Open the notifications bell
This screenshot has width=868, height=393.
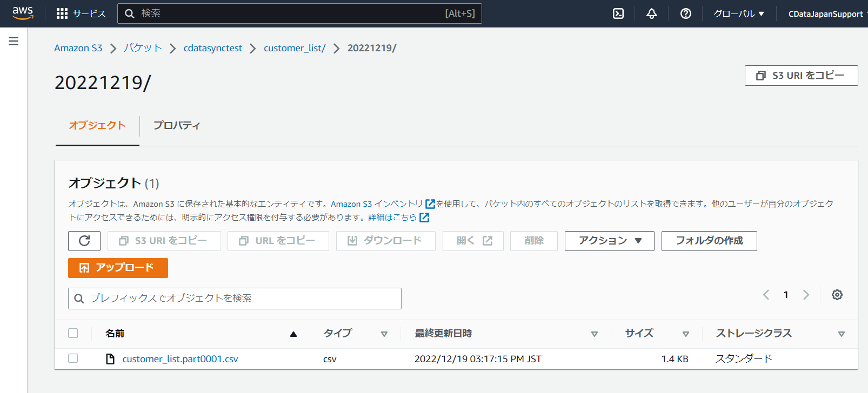click(652, 13)
